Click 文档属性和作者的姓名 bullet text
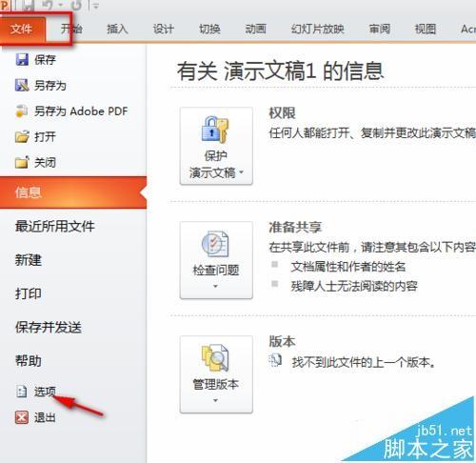The image size is (476, 463). click(348, 267)
